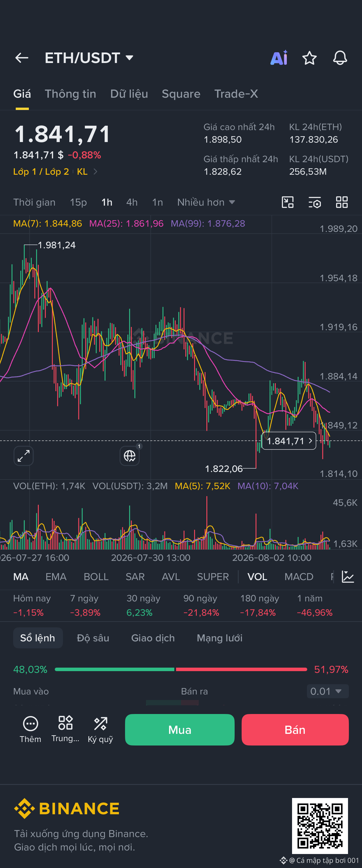Tap the 1.981,24 high marker on chart
This screenshot has width=362, height=868.
[x=57, y=245]
